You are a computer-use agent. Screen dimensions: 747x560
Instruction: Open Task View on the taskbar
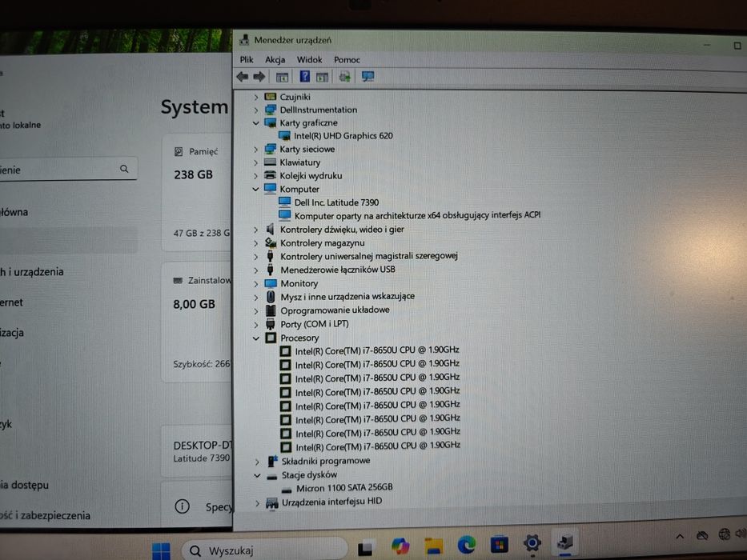click(x=365, y=548)
